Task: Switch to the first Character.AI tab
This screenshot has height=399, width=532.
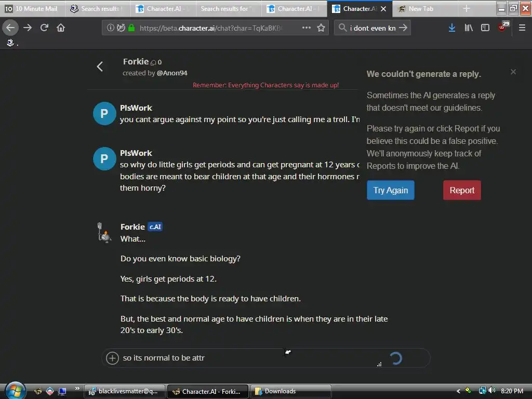Action: [163, 9]
